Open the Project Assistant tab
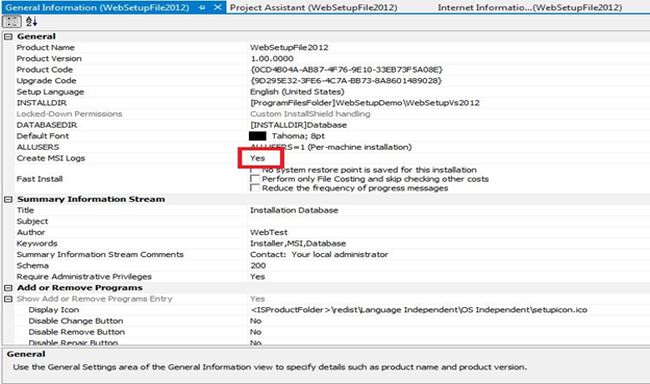Viewport: 650px width, 384px height. [x=313, y=7]
